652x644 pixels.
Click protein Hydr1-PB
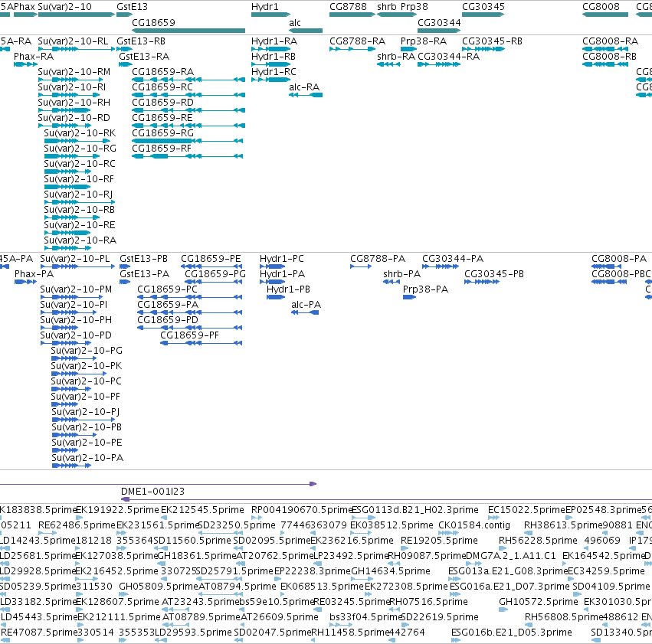pyautogui.click(x=276, y=297)
